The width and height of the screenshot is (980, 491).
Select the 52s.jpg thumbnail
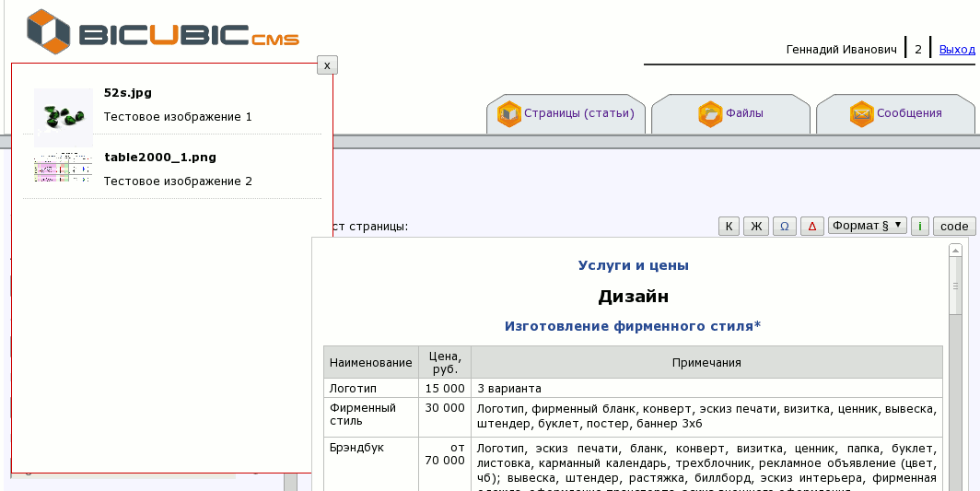[x=64, y=117]
